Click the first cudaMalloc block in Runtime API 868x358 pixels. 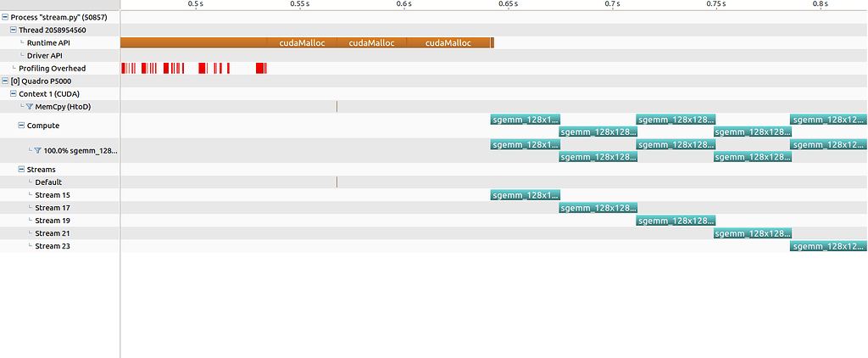click(x=302, y=42)
